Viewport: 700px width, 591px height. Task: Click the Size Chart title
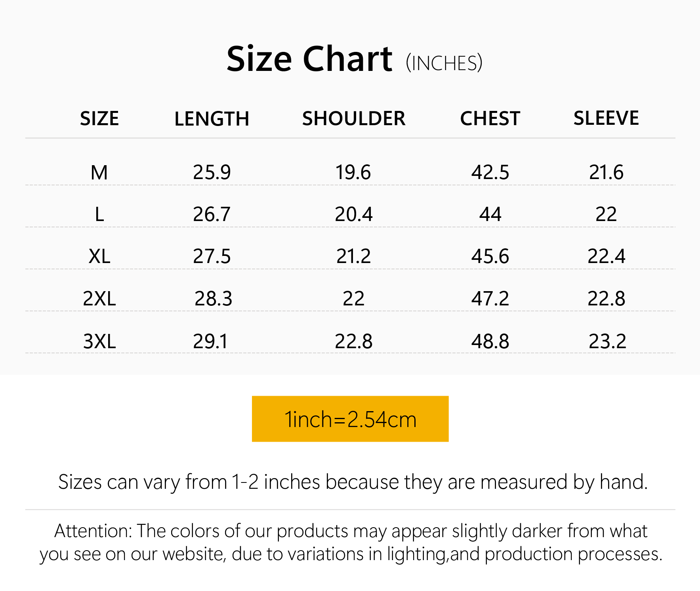click(x=309, y=59)
